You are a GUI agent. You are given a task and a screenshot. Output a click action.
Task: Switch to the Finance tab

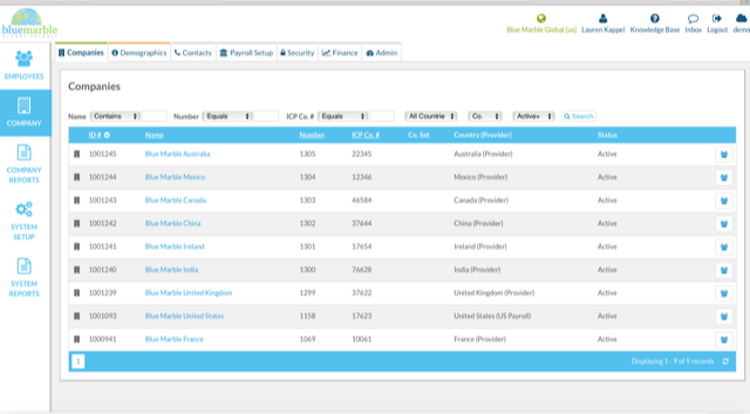click(x=340, y=53)
